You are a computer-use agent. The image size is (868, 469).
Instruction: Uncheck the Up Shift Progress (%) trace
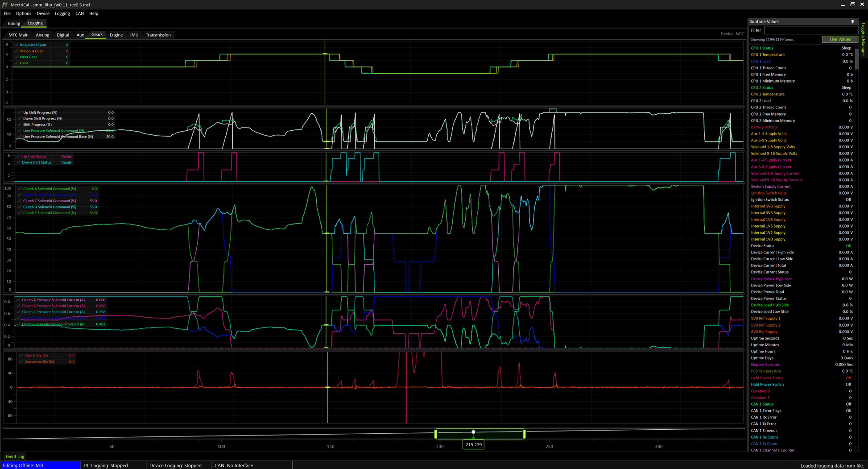pos(20,113)
